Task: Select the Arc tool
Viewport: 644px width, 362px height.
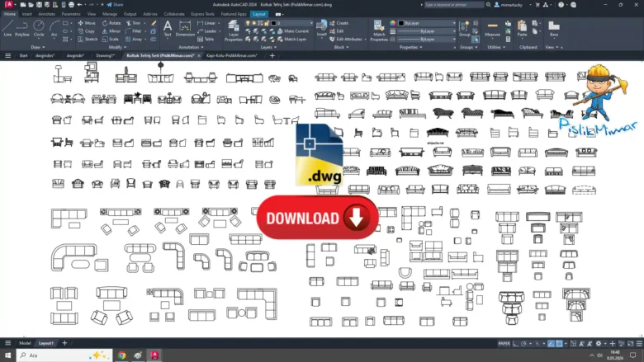Action: (54, 29)
